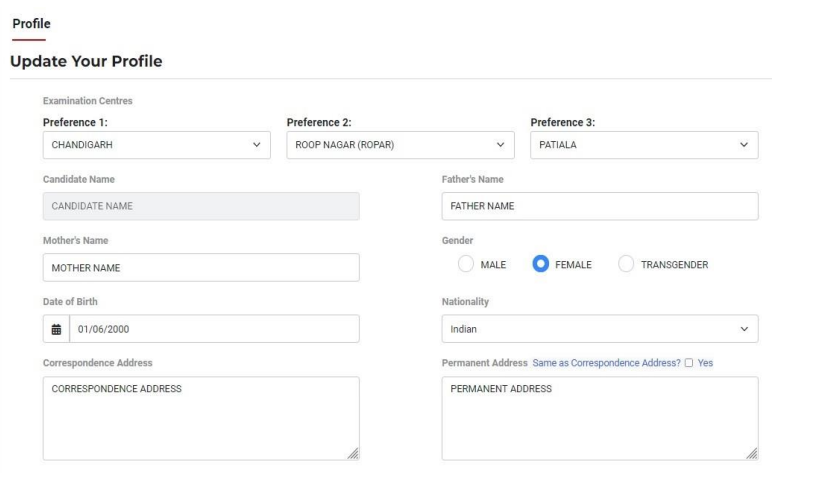Open the Indian Nationality dropdown
Screen dimensions: 833x493
(600, 329)
